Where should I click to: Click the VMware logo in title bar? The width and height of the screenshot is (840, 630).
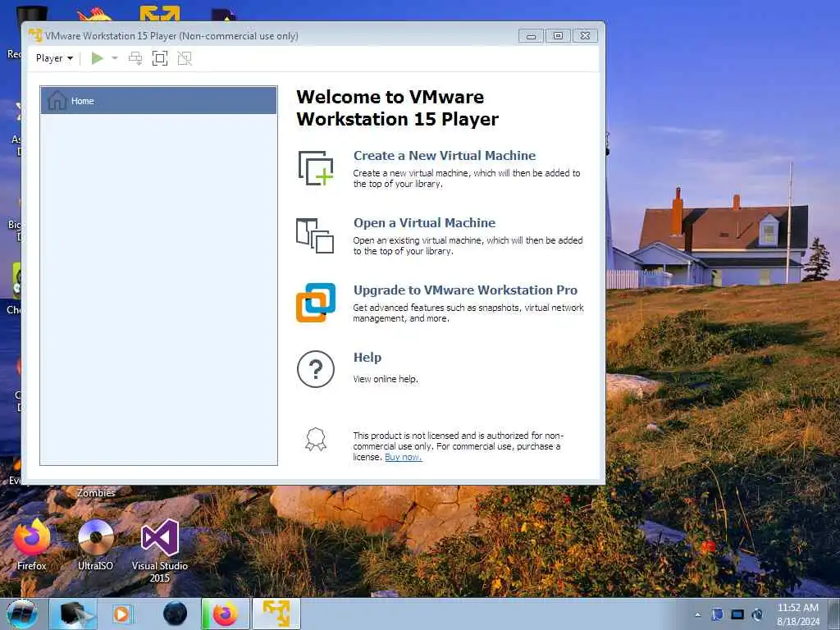point(35,35)
